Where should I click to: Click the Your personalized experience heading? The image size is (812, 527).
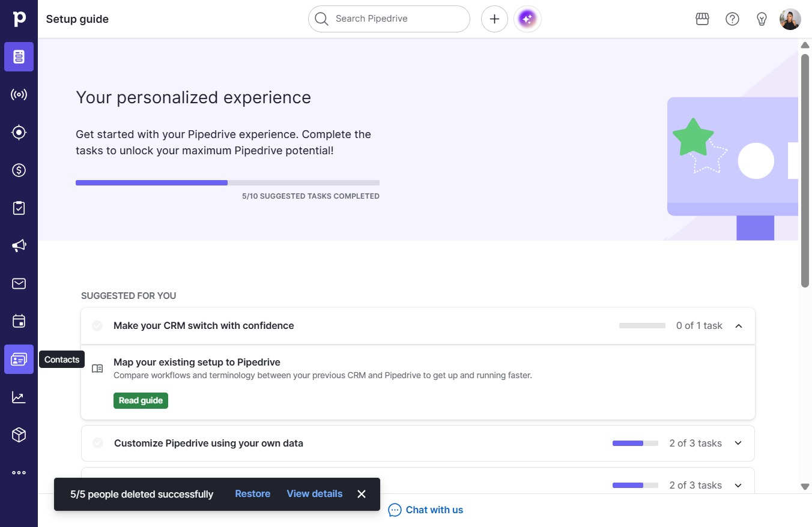click(193, 97)
